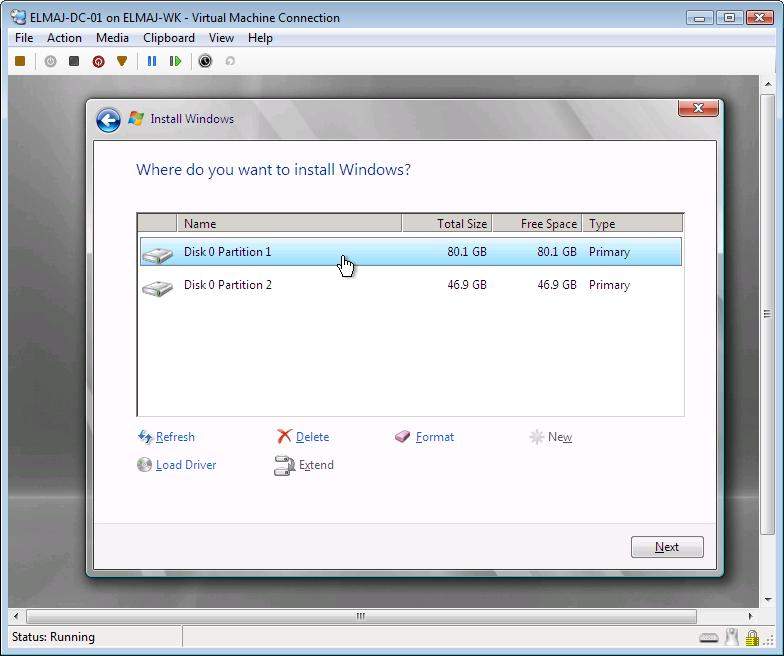Click Delete to remove the selected partition
This screenshot has width=784, height=656.
click(303, 437)
